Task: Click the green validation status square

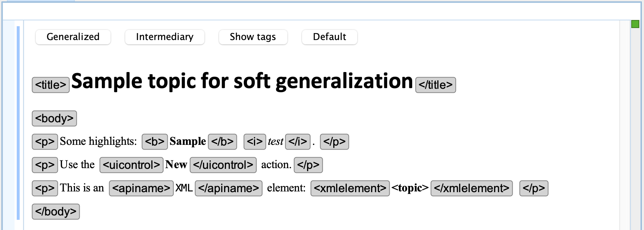Action: pyautogui.click(x=635, y=24)
